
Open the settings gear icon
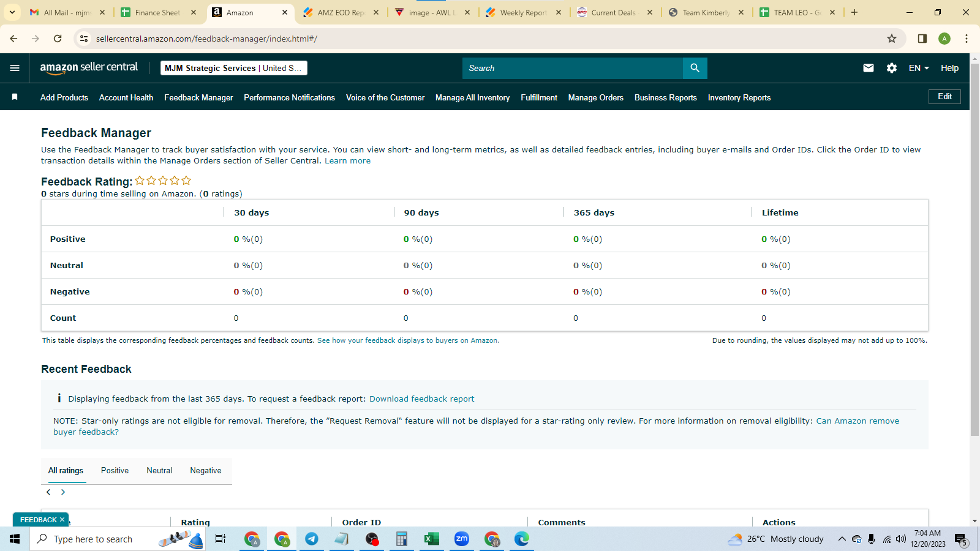click(892, 68)
